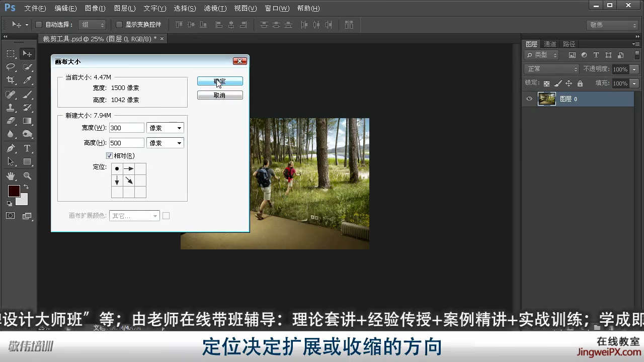644x362 pixels.
Task: Open the 图像(I) menu
Action: pos(95,8)
